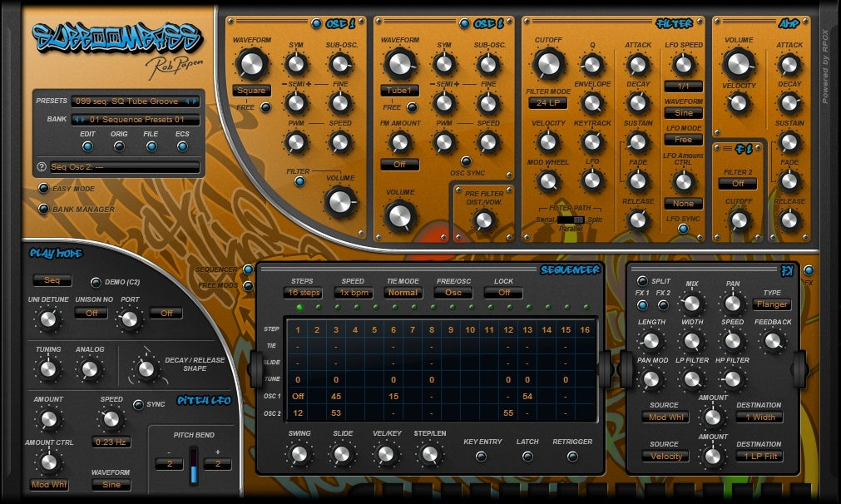The image size is (841, 504).
Task: Open the TIE MODE selector set to Normal
Action: [x=403, y=293]
